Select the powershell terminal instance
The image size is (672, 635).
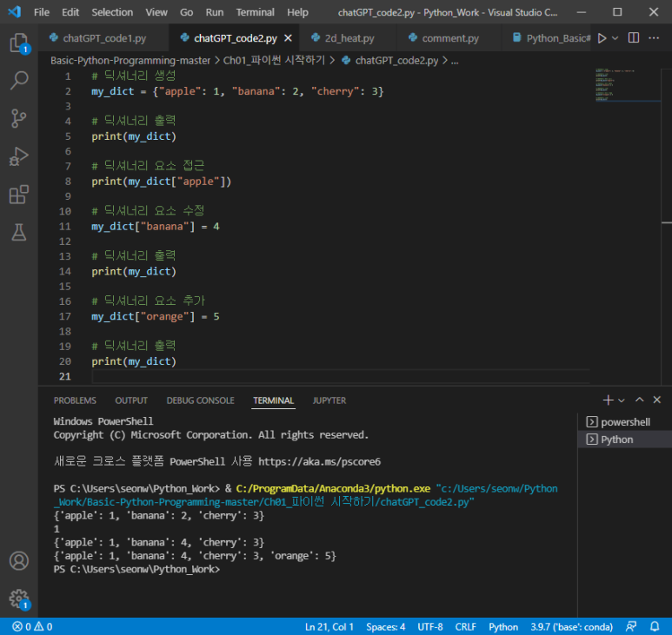point(624,422)
